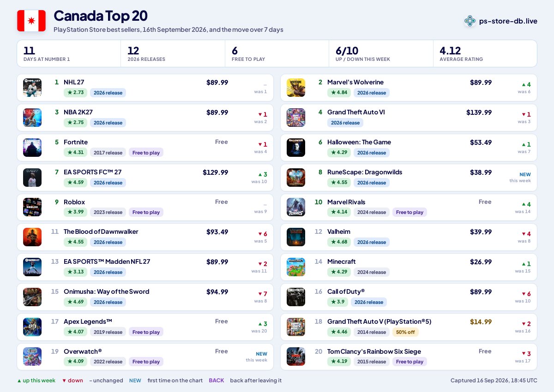The image size is (554, 392).
Task: Open the Halloween: The Game cover art
Action: coord(296,148)
